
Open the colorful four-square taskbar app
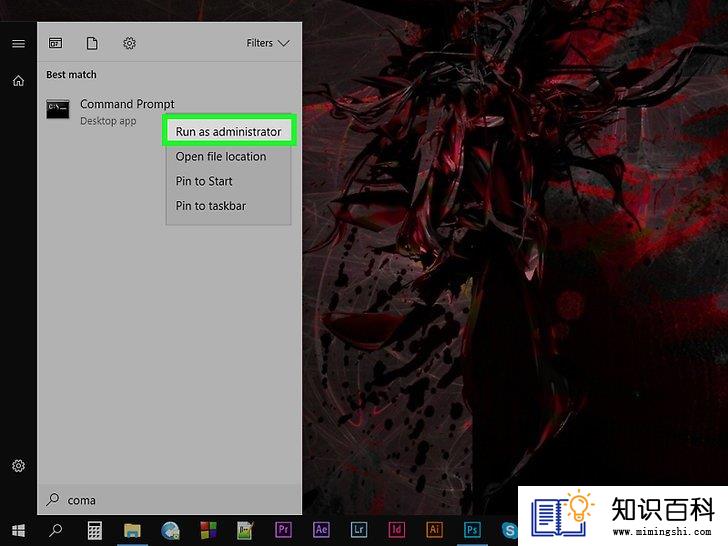[208, 530]
